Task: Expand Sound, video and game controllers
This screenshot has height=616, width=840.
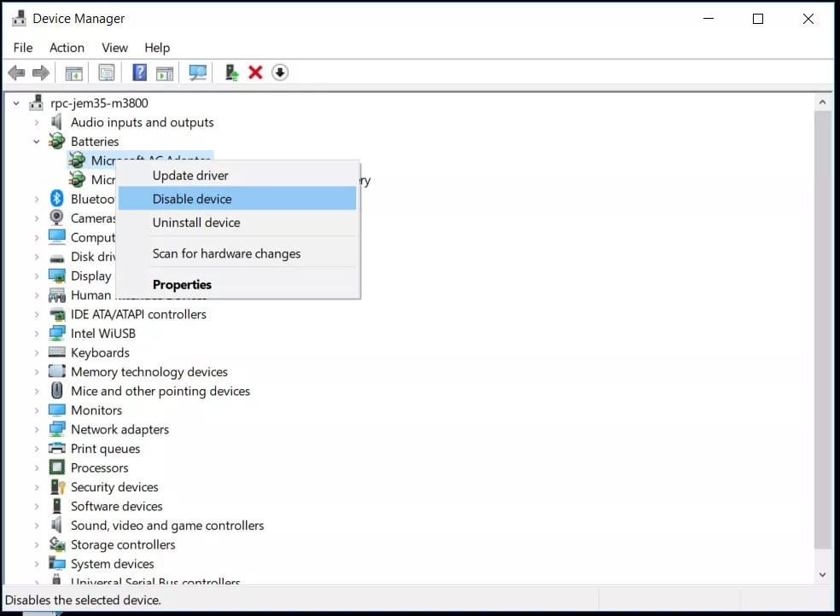Action: click(x=37, y=526)
